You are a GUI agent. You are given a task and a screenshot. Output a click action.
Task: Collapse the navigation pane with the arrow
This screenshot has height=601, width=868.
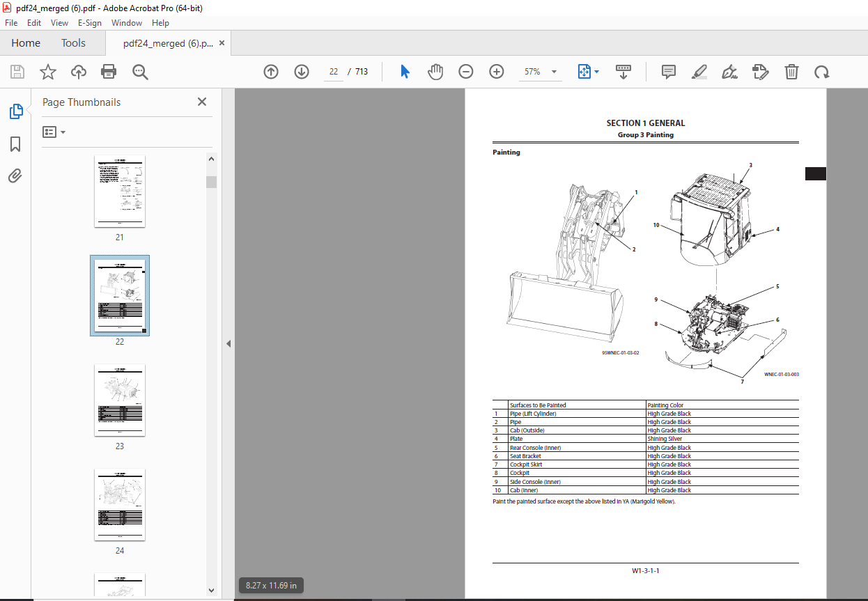point(228,343)
